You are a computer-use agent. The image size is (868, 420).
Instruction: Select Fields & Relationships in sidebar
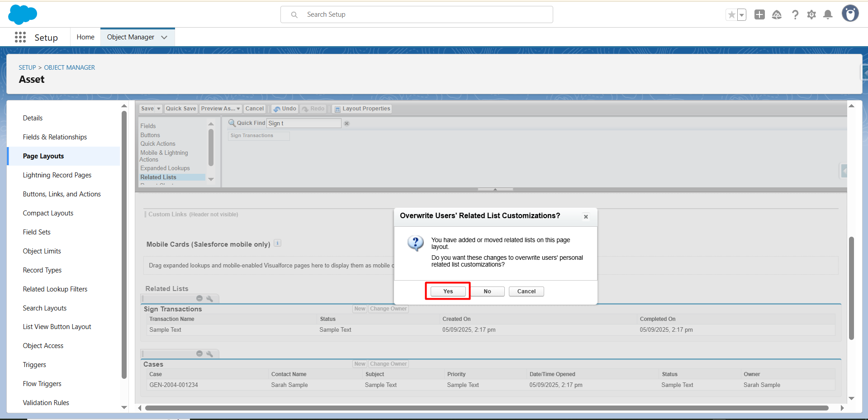(x=55, y=137)
